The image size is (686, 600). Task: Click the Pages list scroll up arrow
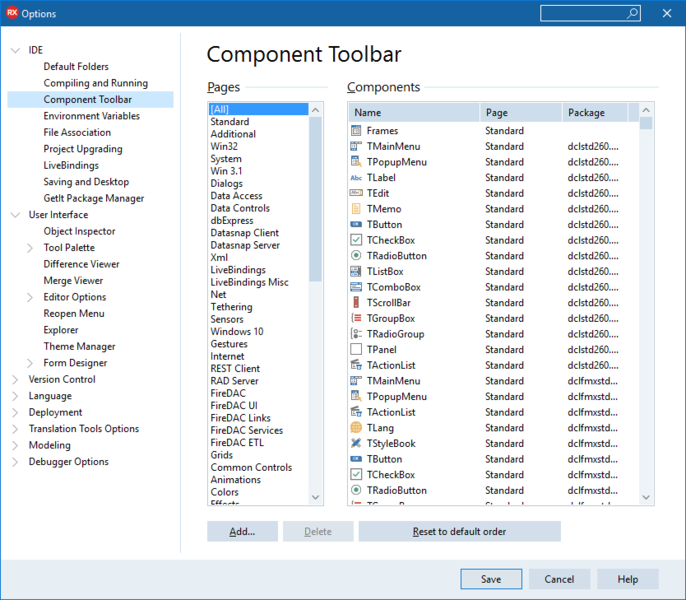(x=315, y=110)
